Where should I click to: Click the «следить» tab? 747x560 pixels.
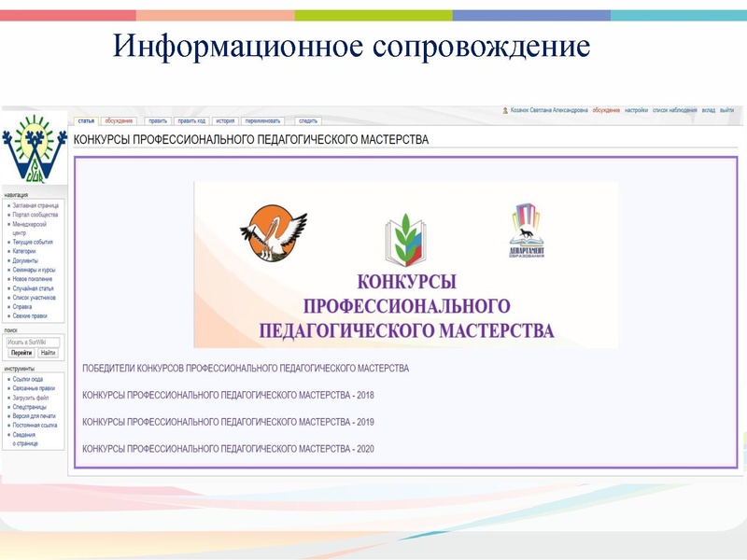(x=308, y=120)
